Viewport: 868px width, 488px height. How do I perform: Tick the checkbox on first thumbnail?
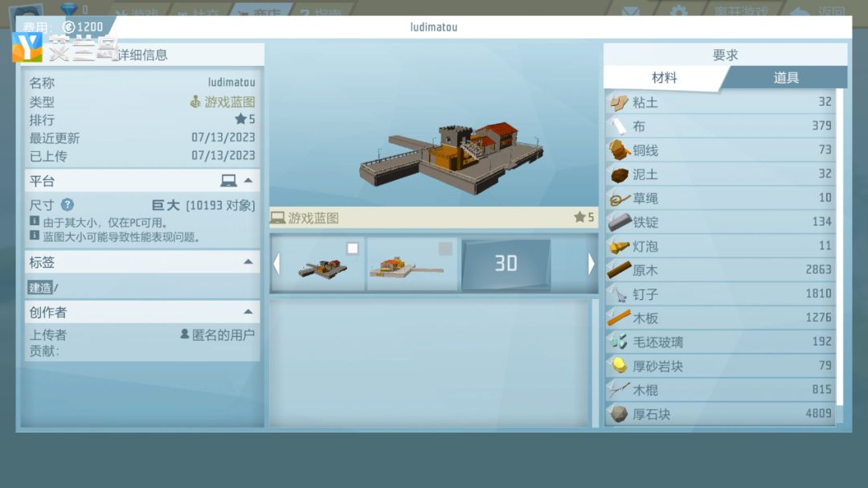point(352,248)
